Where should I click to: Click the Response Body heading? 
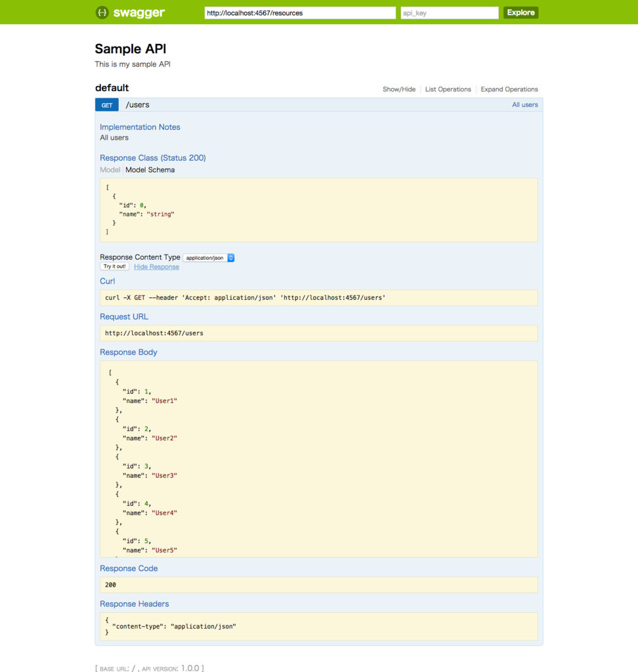point(128,352)
